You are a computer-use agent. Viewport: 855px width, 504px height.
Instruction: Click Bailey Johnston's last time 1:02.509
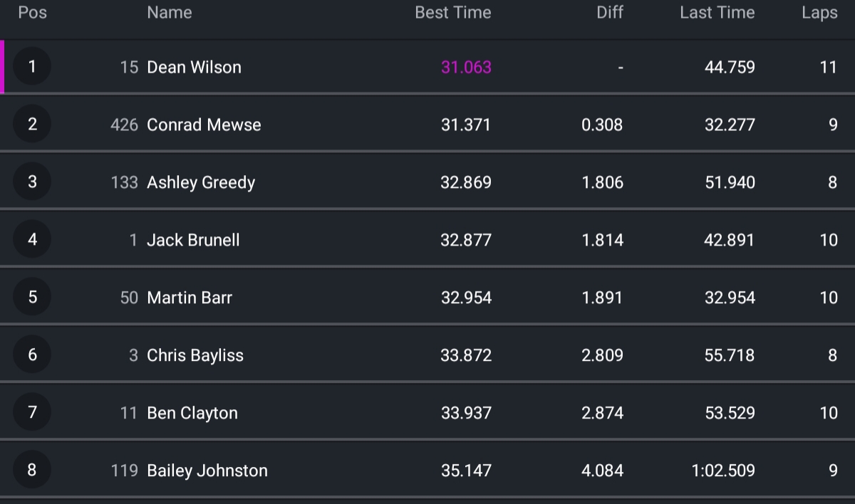(x=723, y=471)
